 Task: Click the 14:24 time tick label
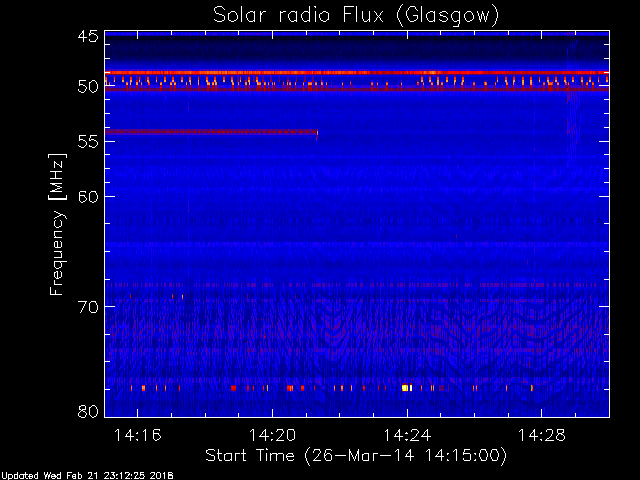click(x=407, y=435)
